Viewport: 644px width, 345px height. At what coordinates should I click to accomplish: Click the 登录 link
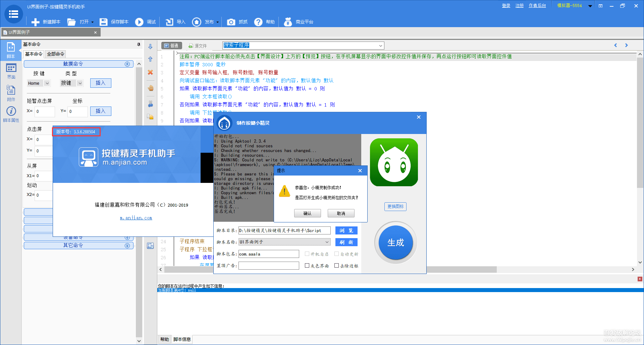coord(506,6)
